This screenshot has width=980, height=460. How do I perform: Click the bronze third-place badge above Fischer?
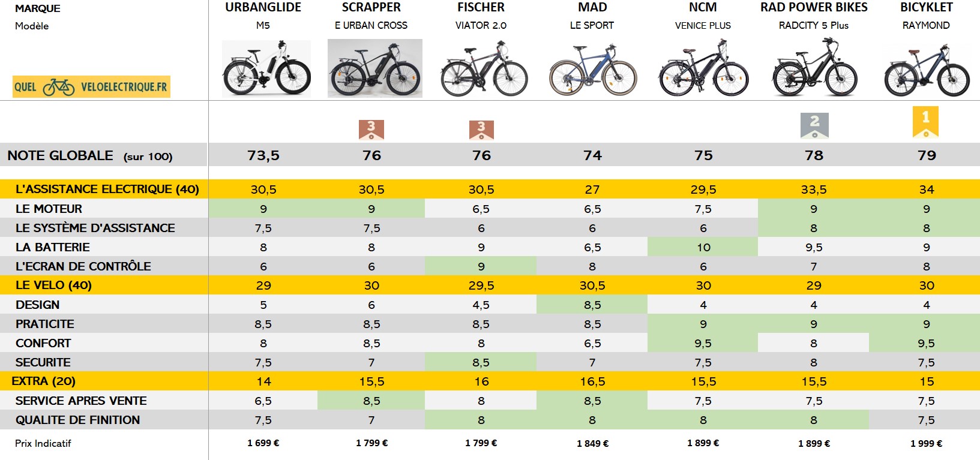click(481, 130)
